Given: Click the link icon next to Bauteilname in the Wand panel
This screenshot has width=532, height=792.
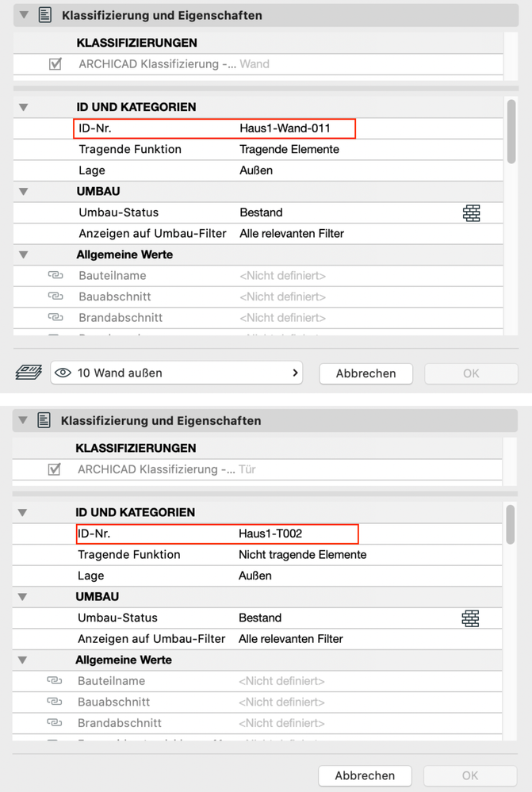Looking at the screenshot, I should 55,275.
